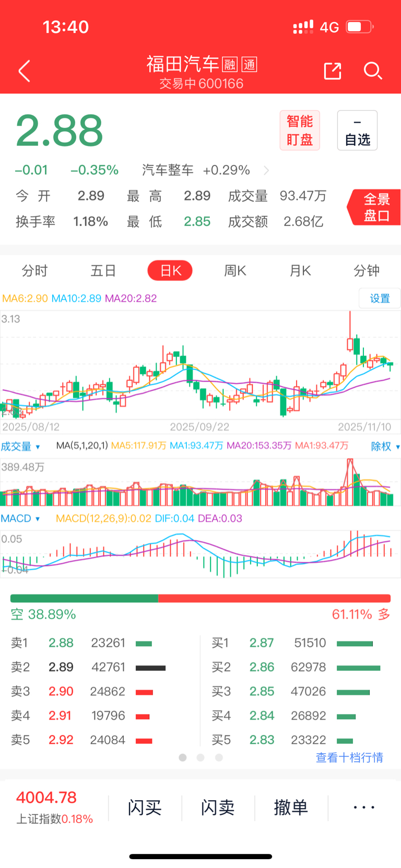
Task: Tap the 通 stock-connect badge
Action: point(250,64)
